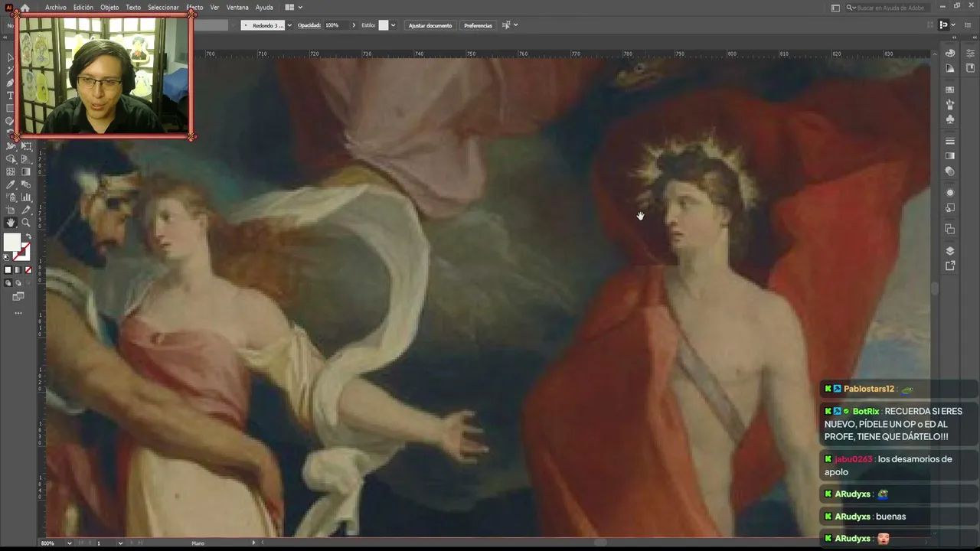Open the Symbols panel club icon
The height and width of the screenshot is (551, 980).
[950, 119]
